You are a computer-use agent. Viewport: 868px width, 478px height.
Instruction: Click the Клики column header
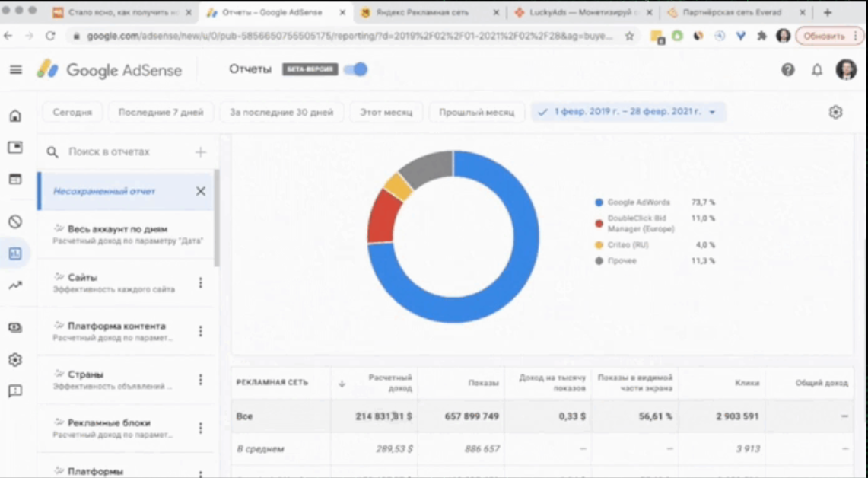coord(747,383)
